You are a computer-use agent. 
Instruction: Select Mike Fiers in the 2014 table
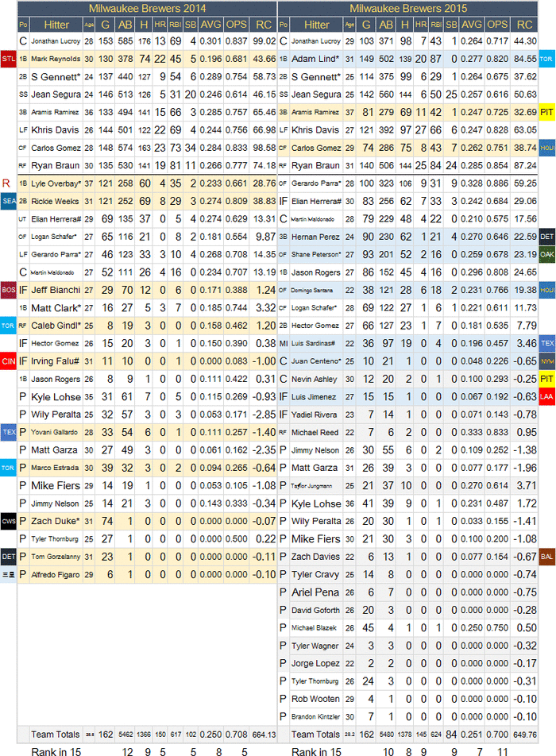tap(56, 485)
